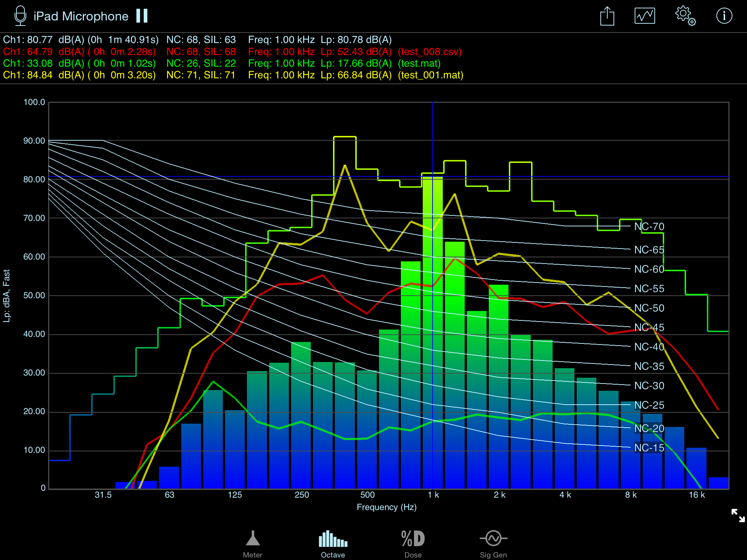Tap the NC-70 curve label
The image size is (747, 560).
tap(649, 226)
